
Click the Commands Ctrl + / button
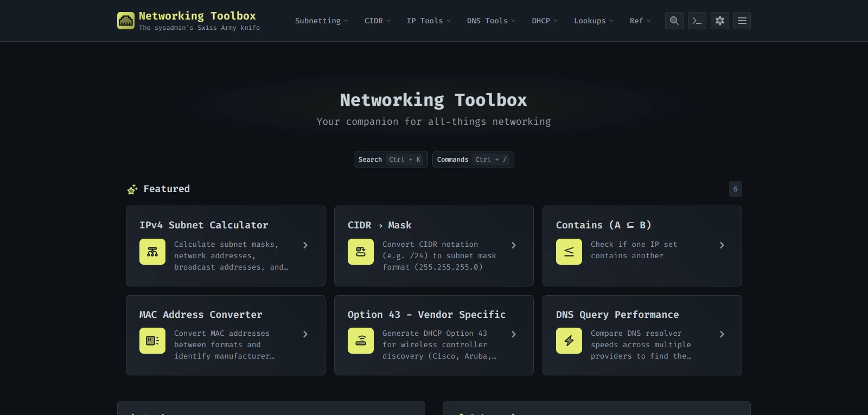coord(473,159)
